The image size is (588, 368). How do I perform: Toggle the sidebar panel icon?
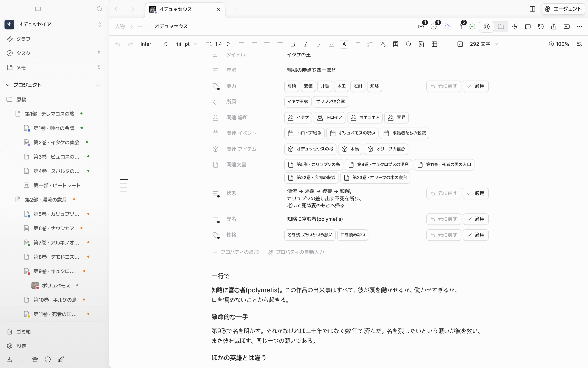38,9
